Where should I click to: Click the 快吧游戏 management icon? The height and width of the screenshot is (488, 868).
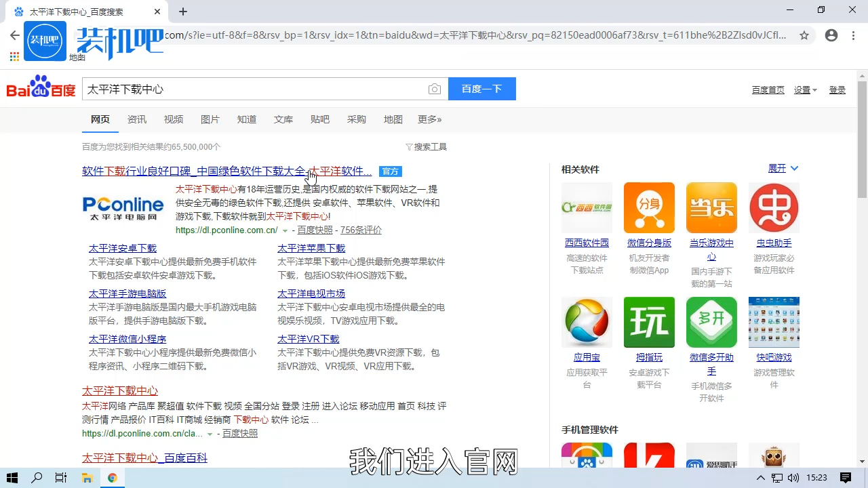(774, 322)
